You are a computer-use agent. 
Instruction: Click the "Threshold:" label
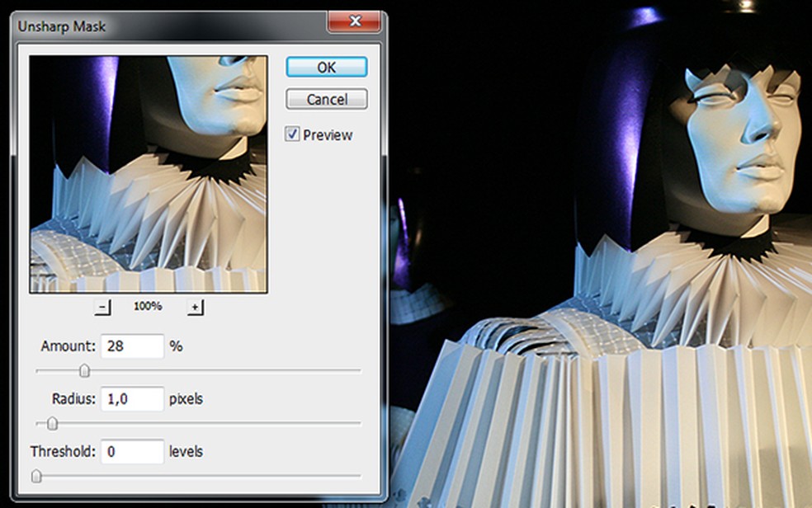[x=64, y=452]
